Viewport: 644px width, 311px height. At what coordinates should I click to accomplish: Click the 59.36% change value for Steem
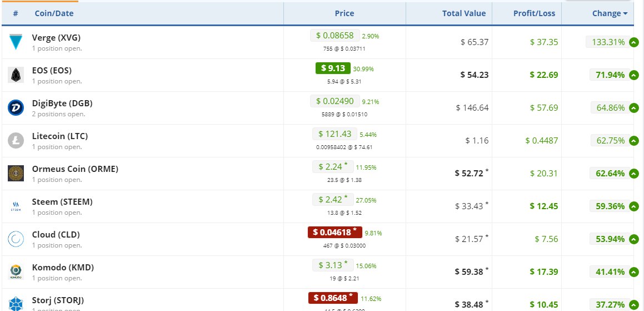tap(610, 206)
